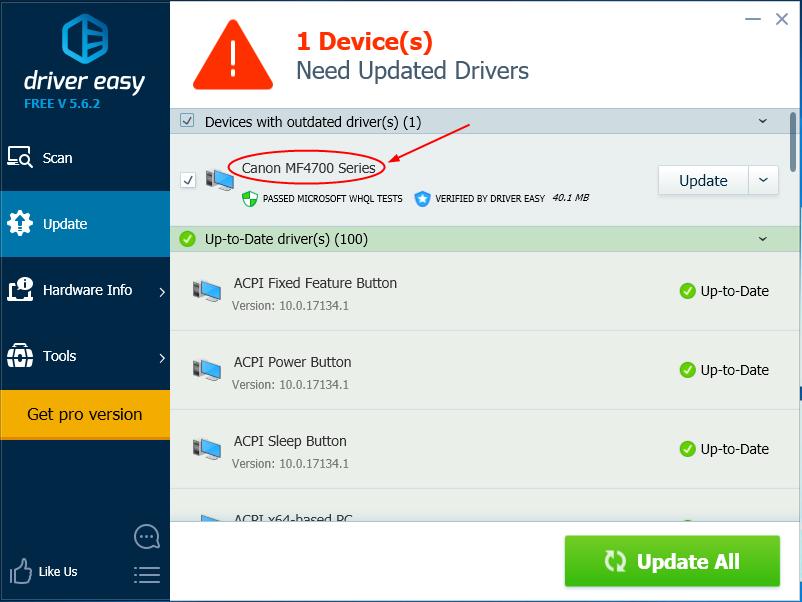
Task: Click the version text under ACPI Power Button
Action: tap(290, 384)
